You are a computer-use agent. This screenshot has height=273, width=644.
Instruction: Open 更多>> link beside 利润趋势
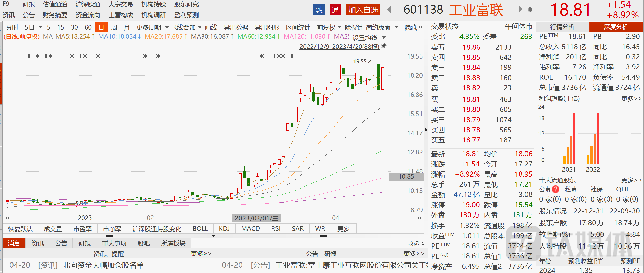click(x=631, y=98)
